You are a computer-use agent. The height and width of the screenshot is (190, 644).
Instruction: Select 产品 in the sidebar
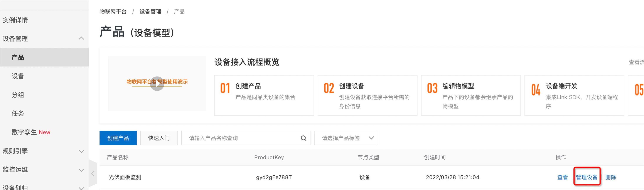point(44,57)
